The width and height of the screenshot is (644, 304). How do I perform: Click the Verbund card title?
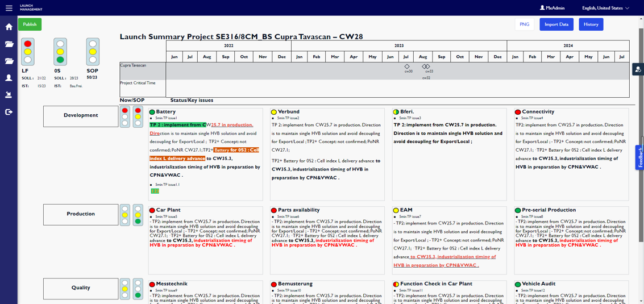pos(289,112)
